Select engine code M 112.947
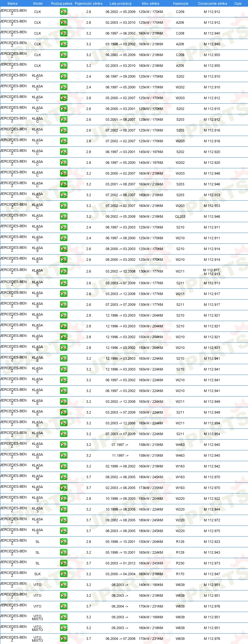The height and width of the screenshot is (644, 248). click(212, 574)
